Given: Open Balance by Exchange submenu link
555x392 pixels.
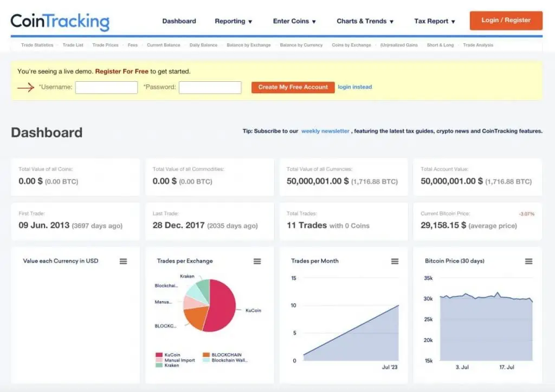Looking at the screenshot, I should point(248,45).
